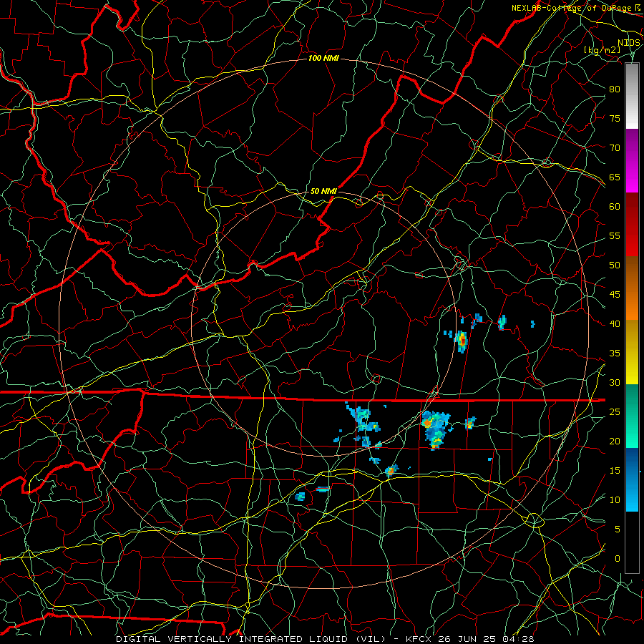Select the 55 value on the VIL scale

615,236
